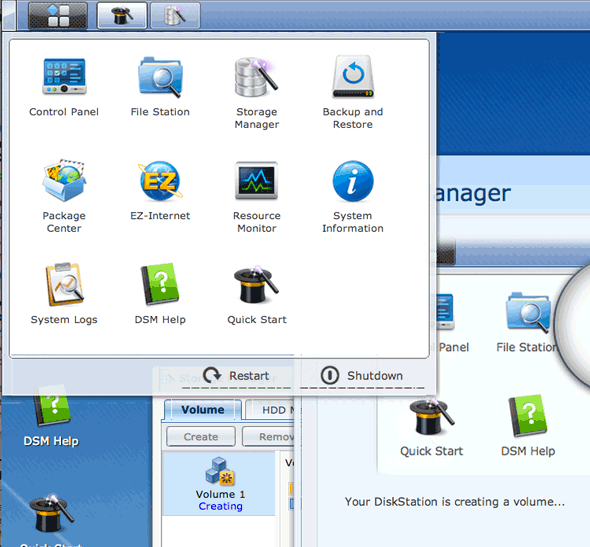Click the Creating status text
590x547 pixels.
coord(220,506)
